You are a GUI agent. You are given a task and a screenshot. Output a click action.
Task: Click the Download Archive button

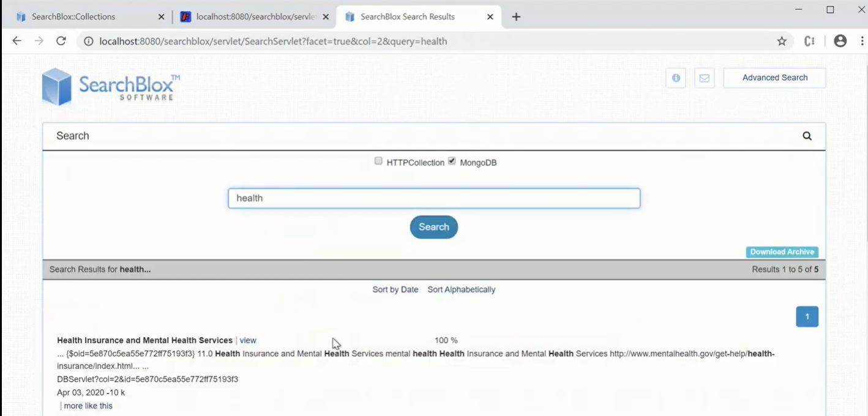(782, 252)
